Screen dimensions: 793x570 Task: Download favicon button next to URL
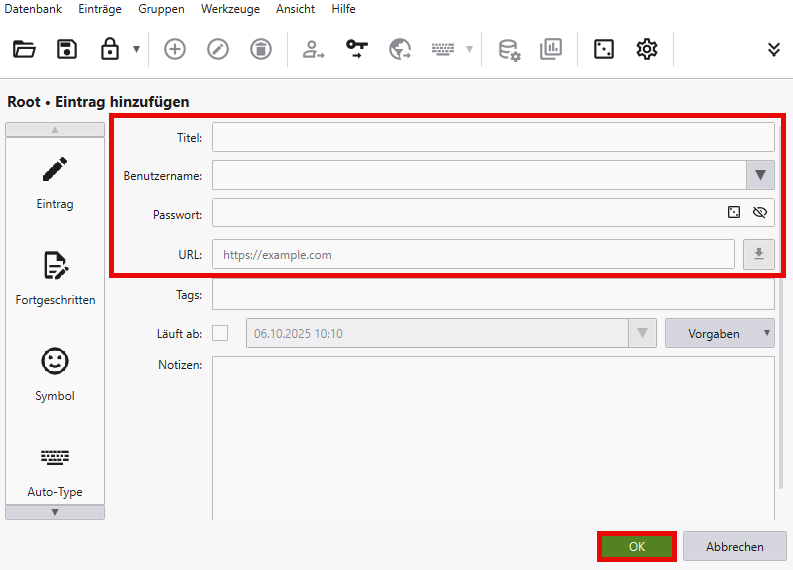759,254
